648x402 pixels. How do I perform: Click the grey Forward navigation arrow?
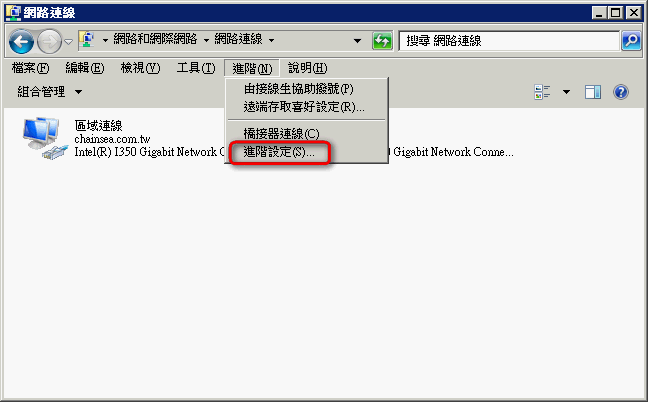pos(49,41)
